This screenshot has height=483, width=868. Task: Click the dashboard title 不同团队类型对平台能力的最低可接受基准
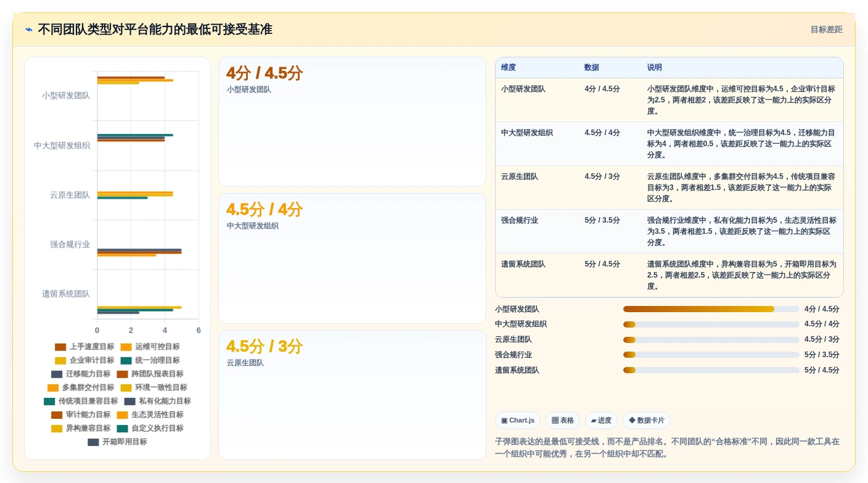pyautogui.click(x=155, y=30)
